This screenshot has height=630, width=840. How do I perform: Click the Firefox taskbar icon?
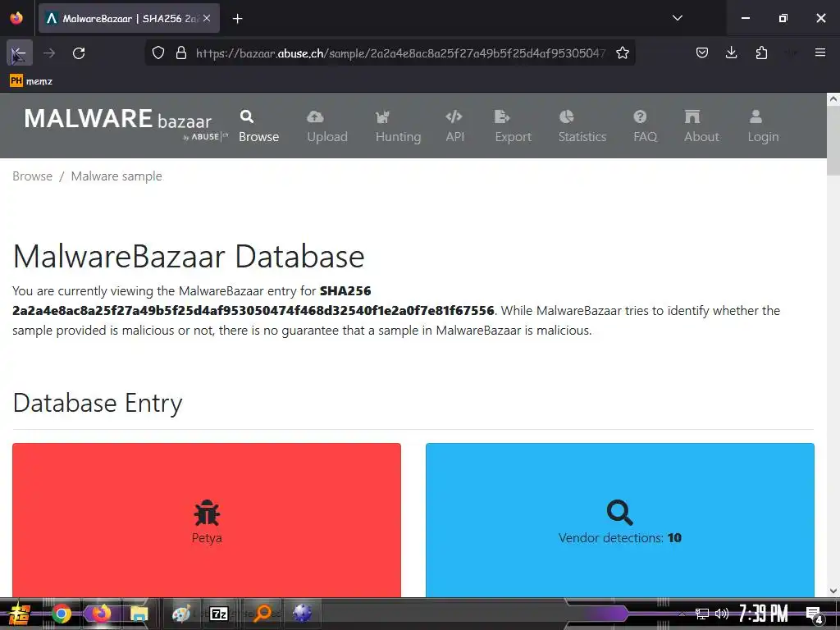(101, 614)
